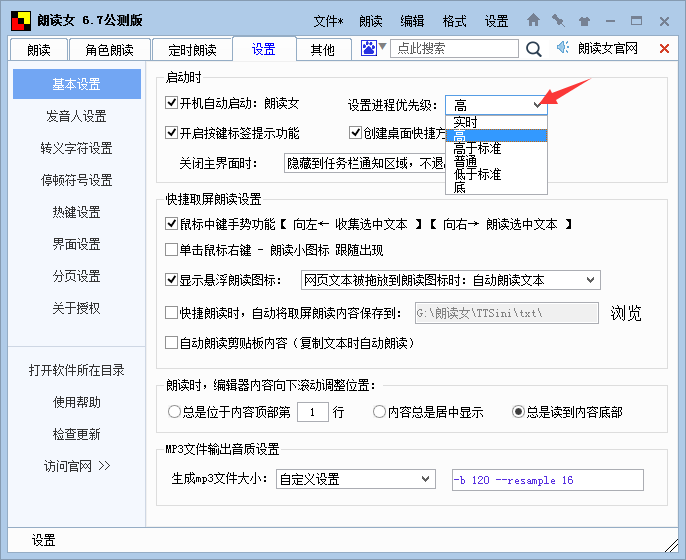
Task: Click 检查更新 in the sidebar
Action: (x=76, y=435)
